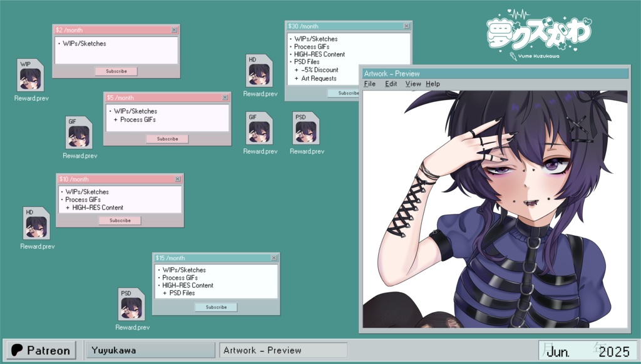
Task: Open the Help menu in Artwork - Preview
Action: (433, 84)
